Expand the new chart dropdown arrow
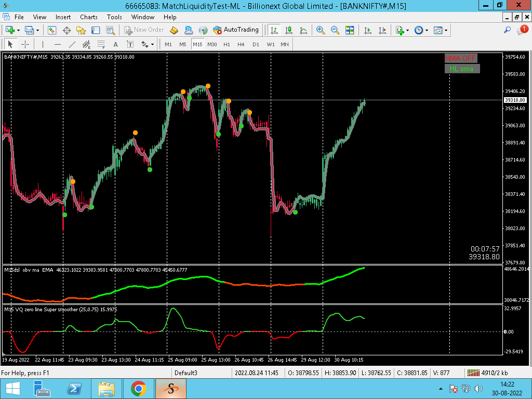Screen dimensions: 532x399 [18, 30]
